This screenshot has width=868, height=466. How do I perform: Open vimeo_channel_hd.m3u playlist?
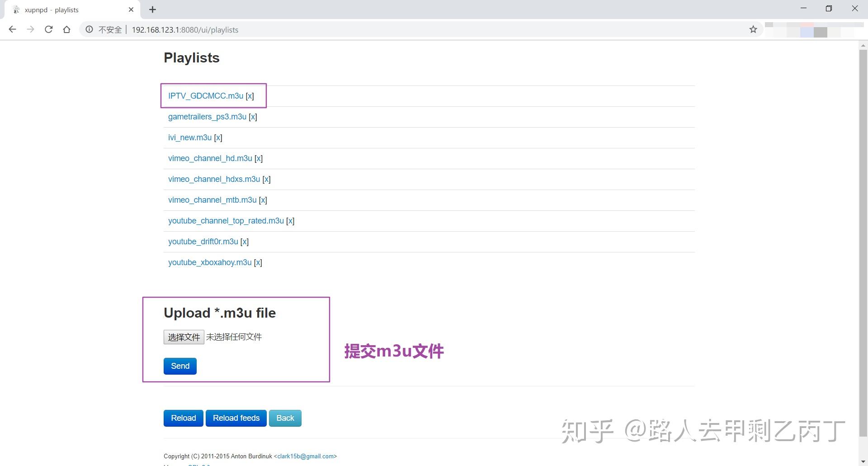click(210, 158)
